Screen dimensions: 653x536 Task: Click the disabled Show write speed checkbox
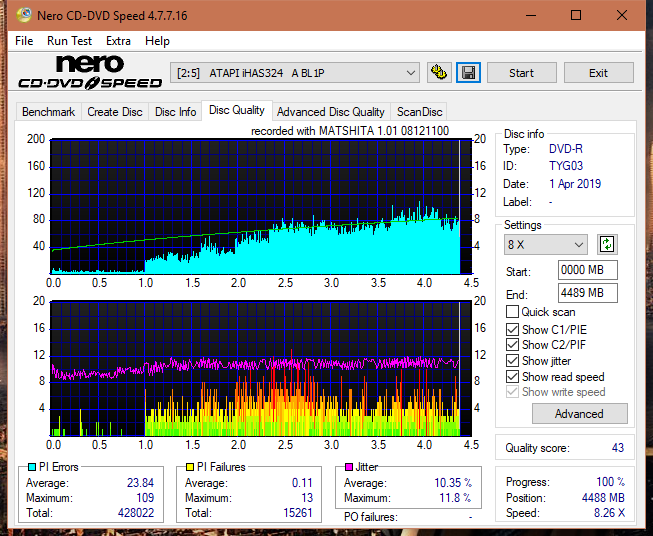(x=512, y=392)
